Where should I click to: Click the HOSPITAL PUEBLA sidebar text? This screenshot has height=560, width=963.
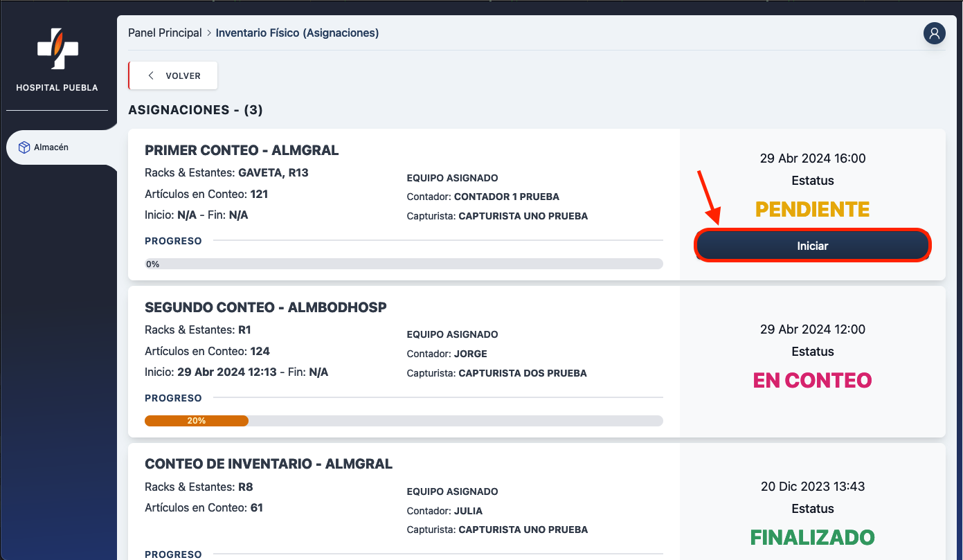pyautogui.click(x=57, y=88)
